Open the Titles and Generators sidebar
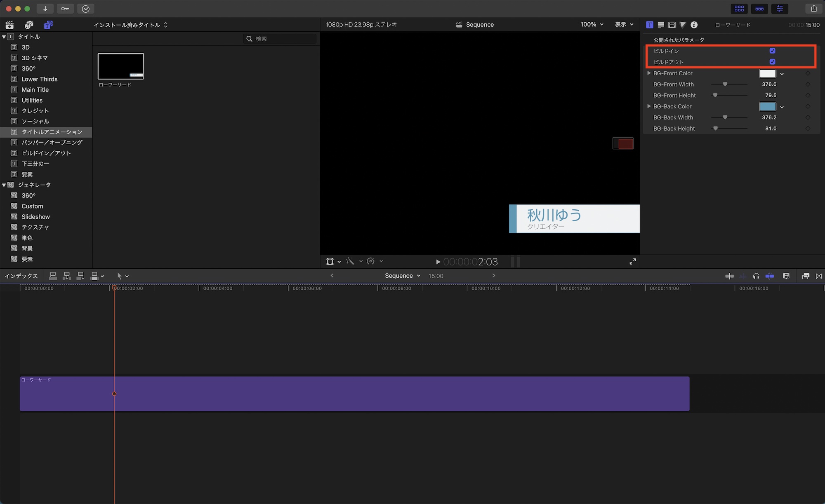This screenshot has width=825, height=504. (48, 25)
